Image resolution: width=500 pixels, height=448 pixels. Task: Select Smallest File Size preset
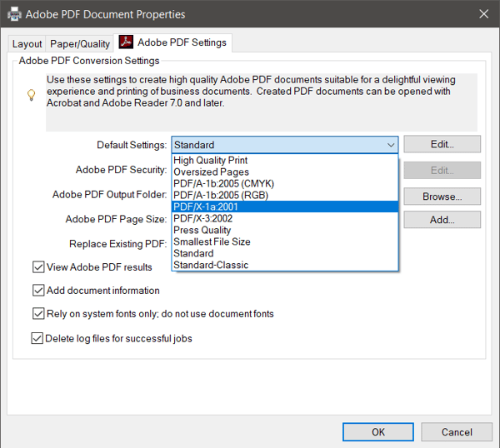coord(285,241)
